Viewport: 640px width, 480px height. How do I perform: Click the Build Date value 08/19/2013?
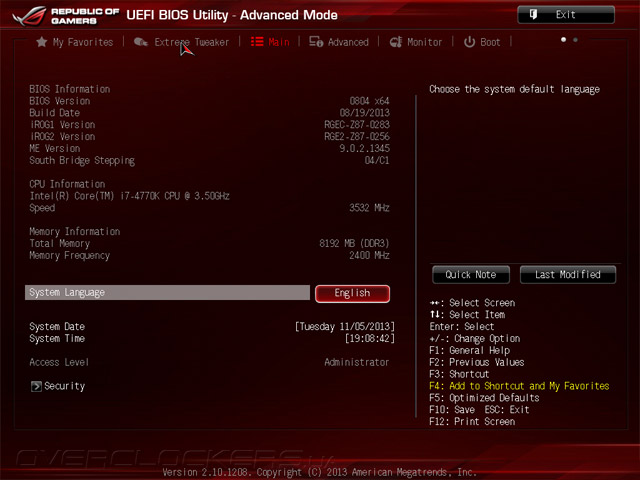[x=364, y=113]
